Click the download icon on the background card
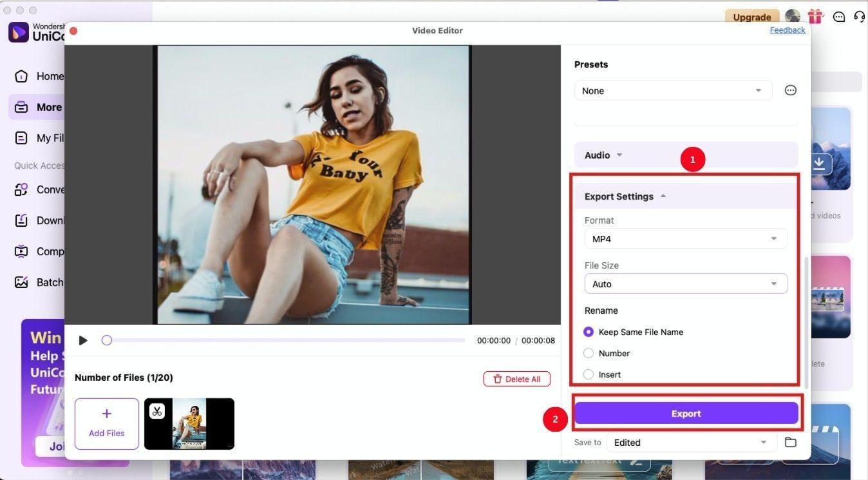Screen dimensions: 868x480 pos(819,164)
